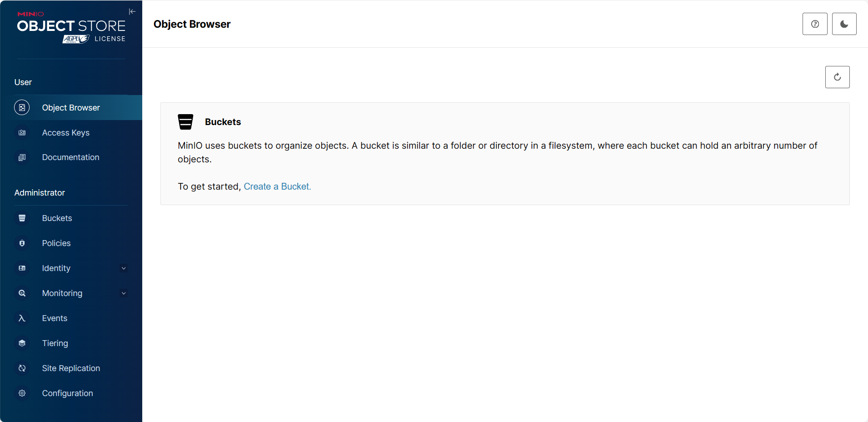Viewport: 868px width, 422px height.
Task: Click the AGPL license logo link
Action: coord(76,39)
